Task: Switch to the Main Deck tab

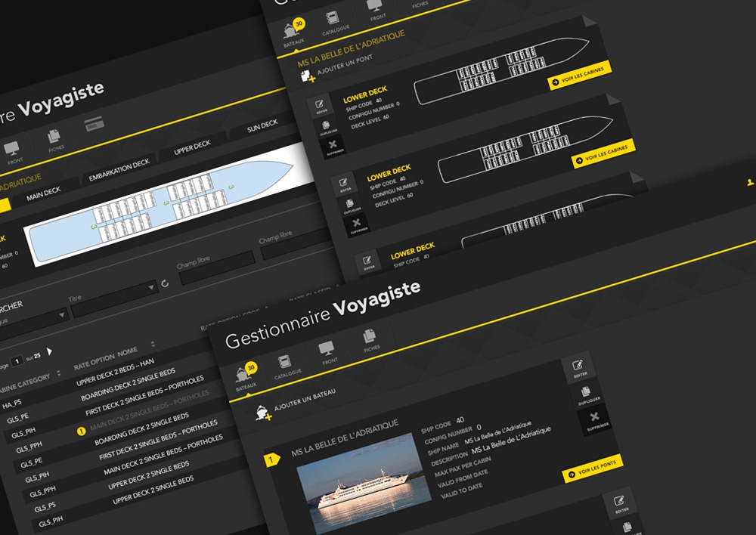Action: [x=44, y=193]
